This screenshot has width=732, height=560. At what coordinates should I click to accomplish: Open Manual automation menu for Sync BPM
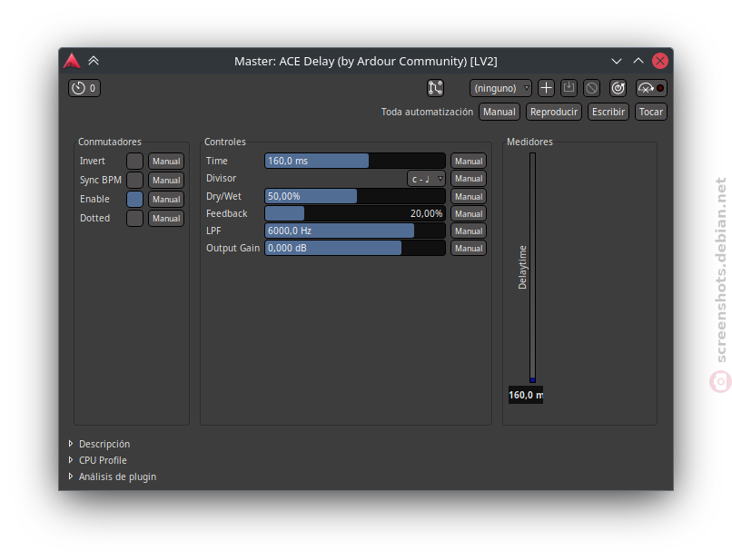(x=166, y=180)
